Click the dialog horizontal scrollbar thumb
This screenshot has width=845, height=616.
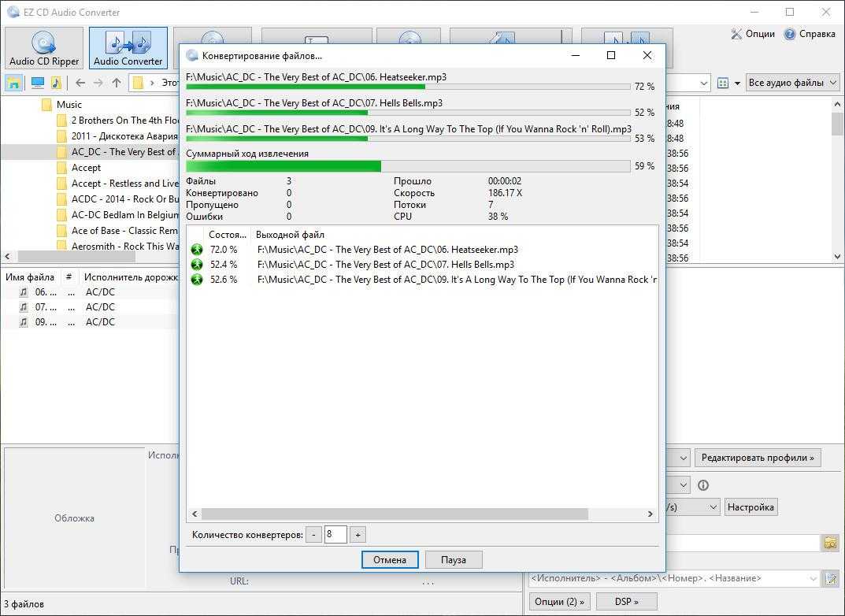tap(395, 514)
